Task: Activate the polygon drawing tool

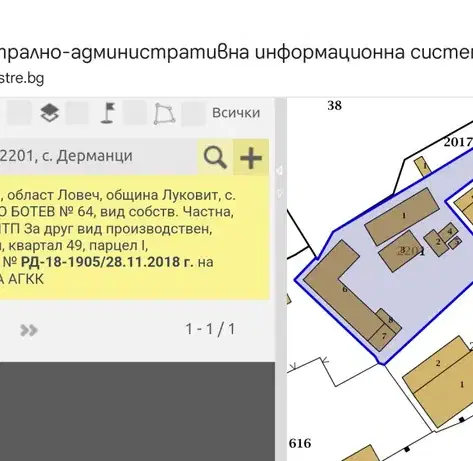Action: pyautogui.click(x=164, y=114)
